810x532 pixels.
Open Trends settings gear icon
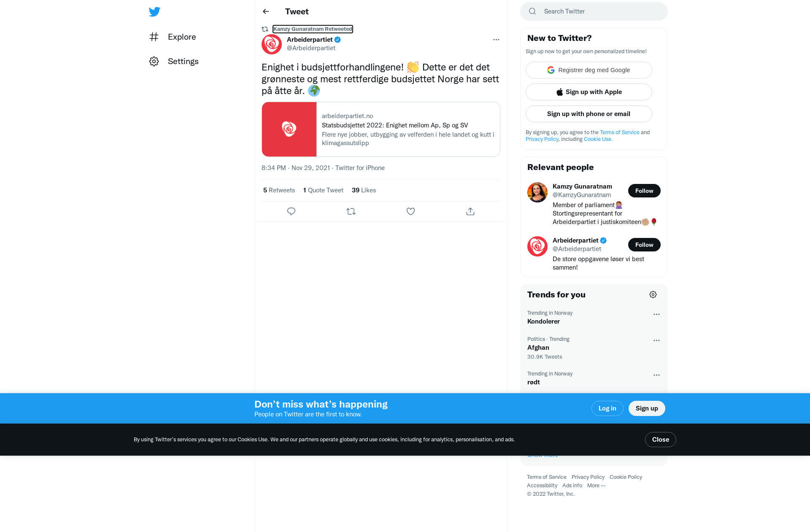(653, 294)
